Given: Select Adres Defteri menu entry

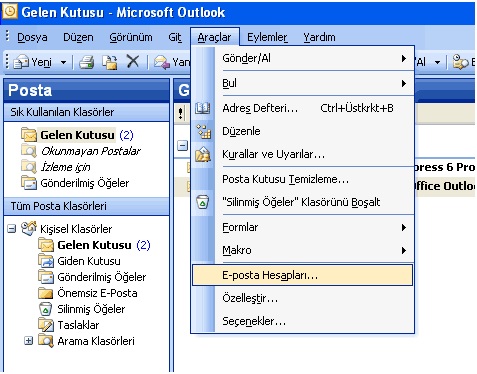Looking at the screenshot, I should pyautogui.click(x=303, y=108).
